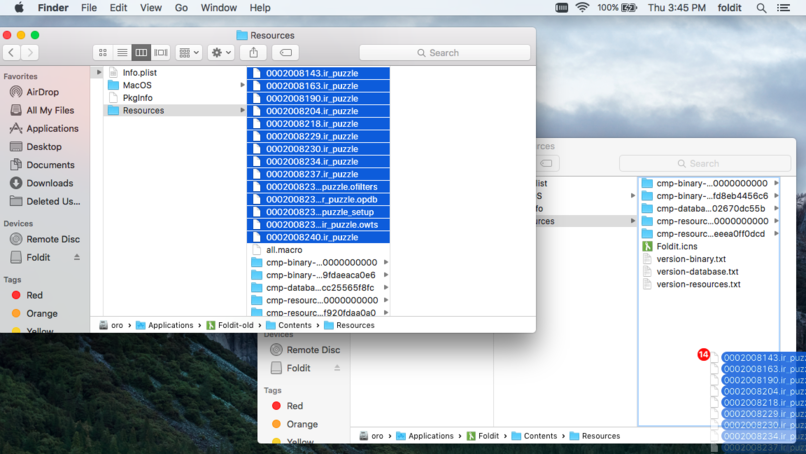The image size is (806, 454).
Task: Expand cmp-binary-...9fdaeaca0e6 folder
Action: click(x=386, y=275)
